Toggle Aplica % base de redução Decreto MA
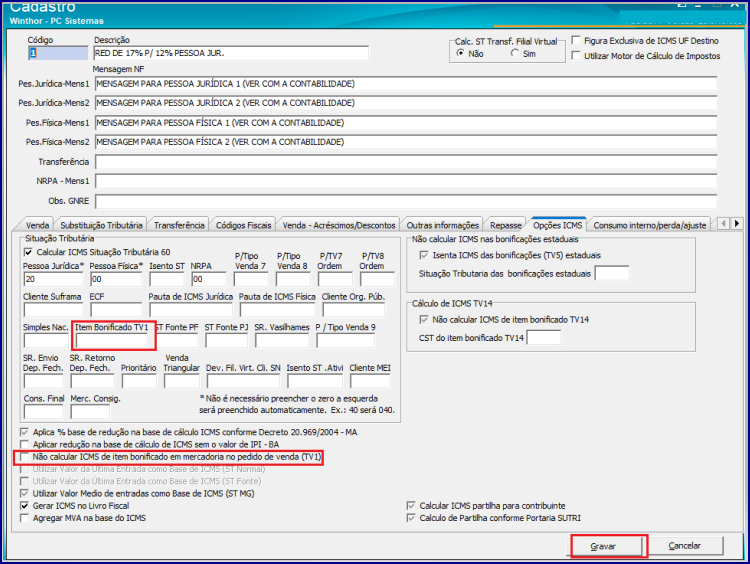This screenshot has width=750, height=564. tap(24, 432)
